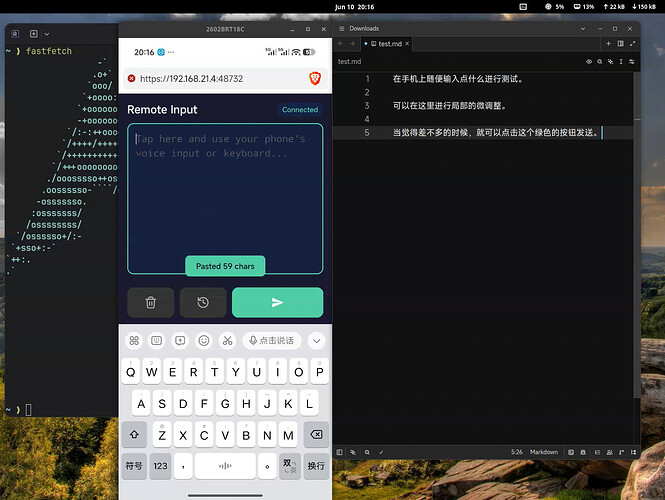Tap the 符号 symbols key

[134, 466]
